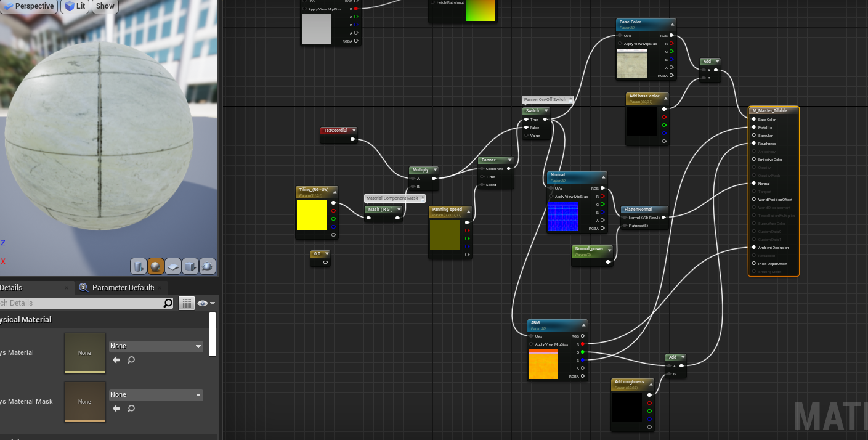The width and height of the screenshot is (868, 440).
Task: Toggle Material Component Mask comment bubble pin
Action: (x=423, y=198)
